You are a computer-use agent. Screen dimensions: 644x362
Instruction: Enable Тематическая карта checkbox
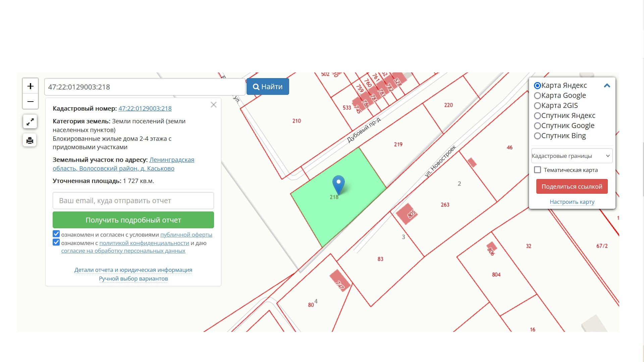click(538, 170)
